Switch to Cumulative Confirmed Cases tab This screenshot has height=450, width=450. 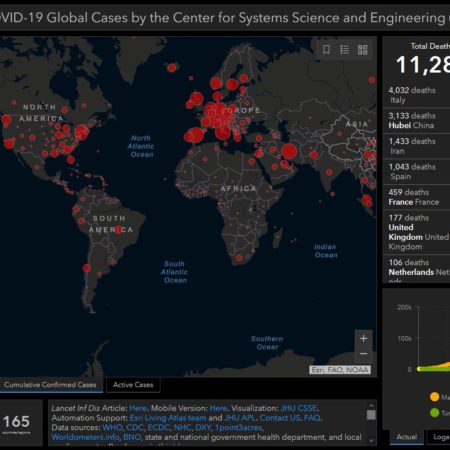50,385
